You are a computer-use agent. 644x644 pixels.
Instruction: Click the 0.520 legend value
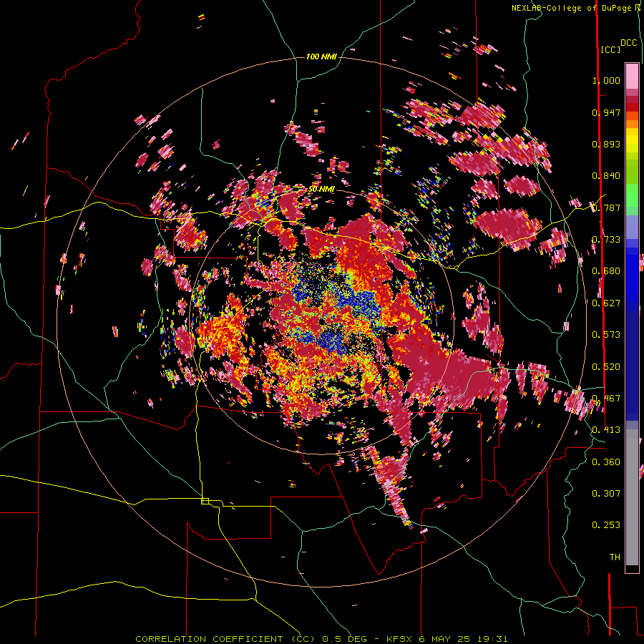tap(606, 367)
